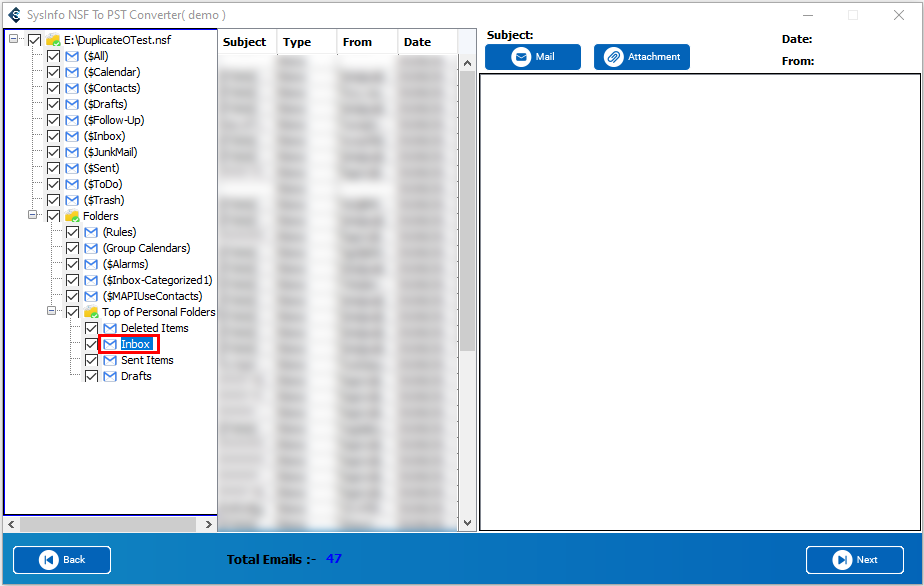Uncheck the E:\DuplicateOTest.nsf root checkbox
This screenshot has width=924, height=586.
(x=34, y=40)
